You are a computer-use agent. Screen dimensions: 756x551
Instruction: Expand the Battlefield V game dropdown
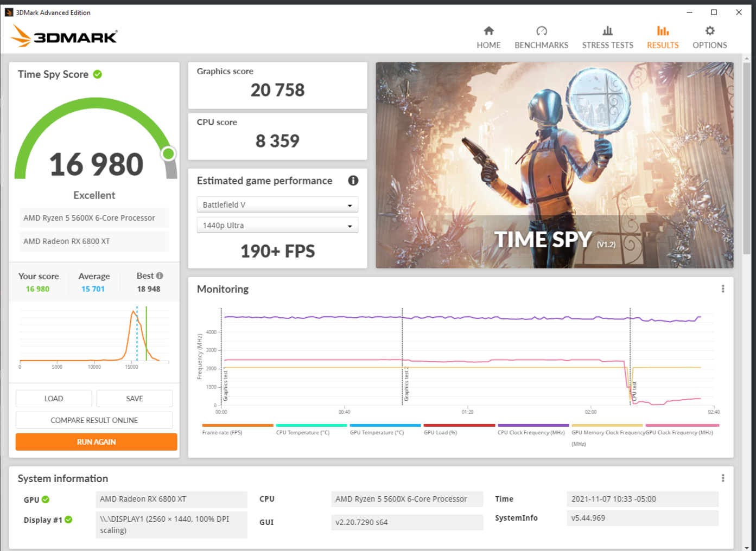pos(277,205)
